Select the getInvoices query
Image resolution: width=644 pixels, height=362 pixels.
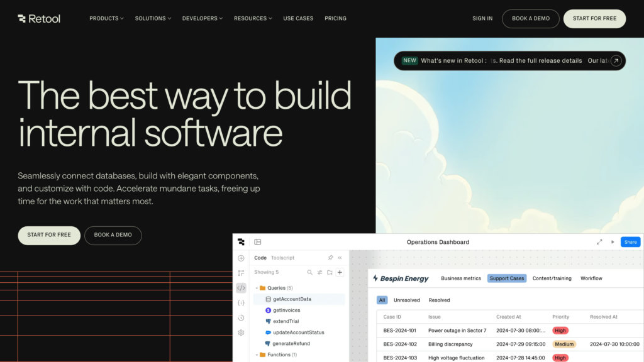pyautogui.click(x=286, y=310)
